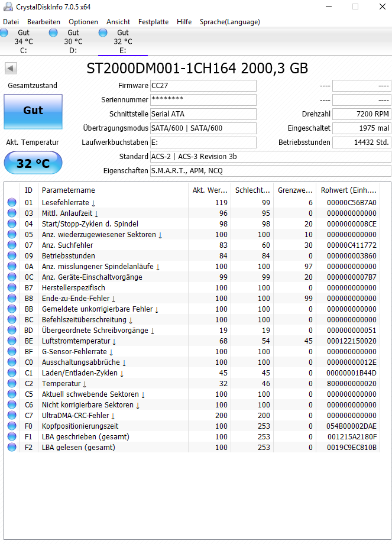
Task: Click status icon of ID C2 Temperatur row
Action: [12, 383]
